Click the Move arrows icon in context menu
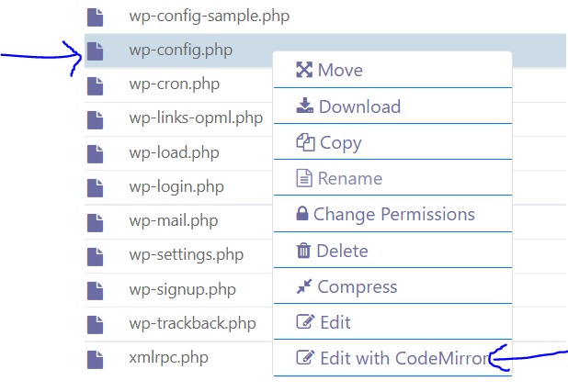This screenshot has height=392, width=568. (x=304, y=70)
